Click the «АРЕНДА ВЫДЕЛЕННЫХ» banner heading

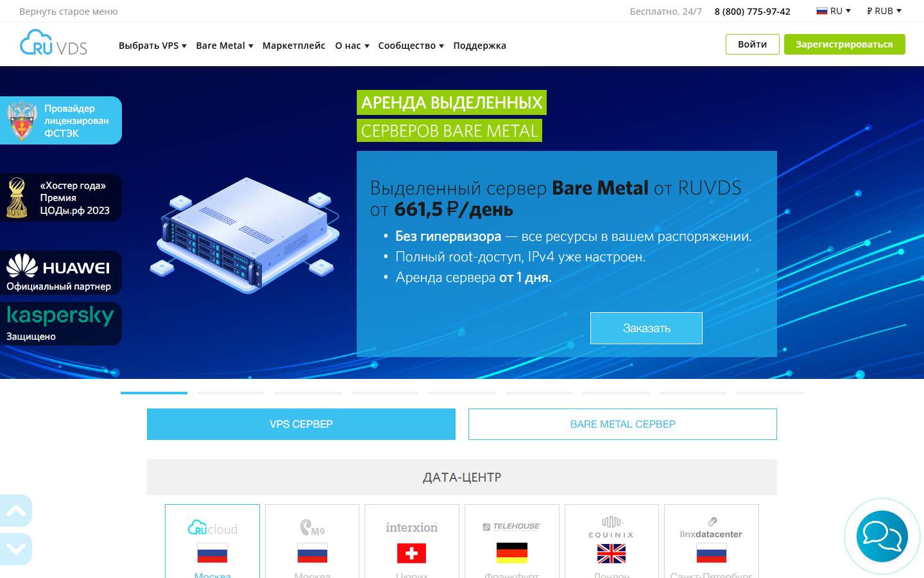coord(452,103)
